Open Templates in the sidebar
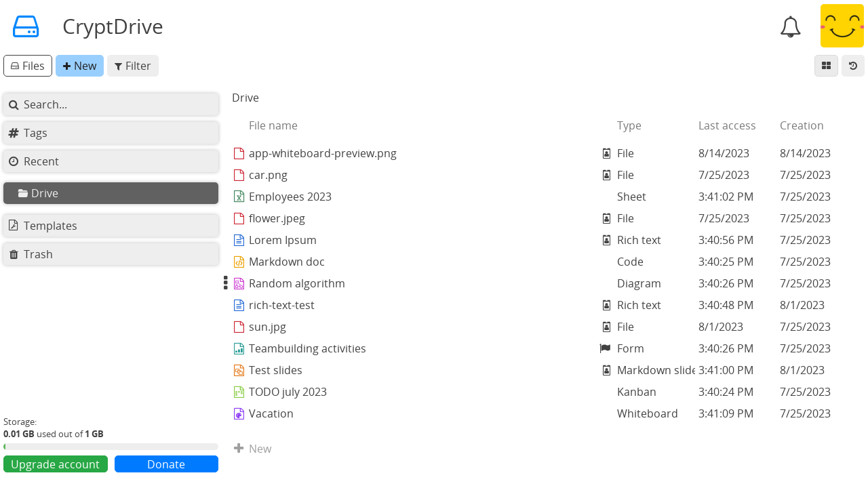The width and height of the screenshot is (868, 488). tap(111, 226)
